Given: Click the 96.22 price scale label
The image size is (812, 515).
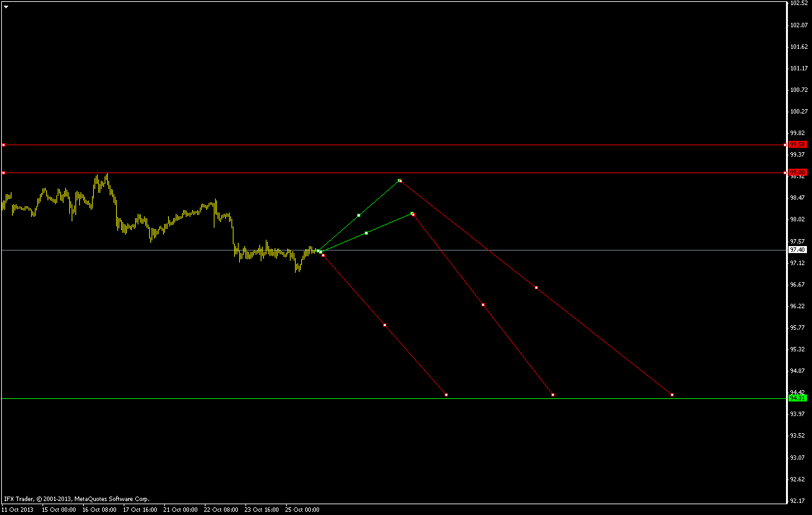Looking at the screenshot, I should tap(798, 306).
